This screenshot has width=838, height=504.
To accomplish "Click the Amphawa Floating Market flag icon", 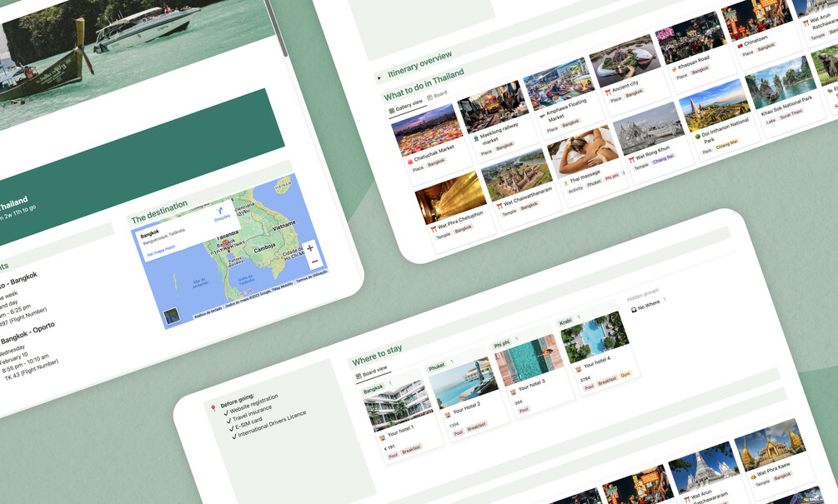I will (x=542, y=115).
